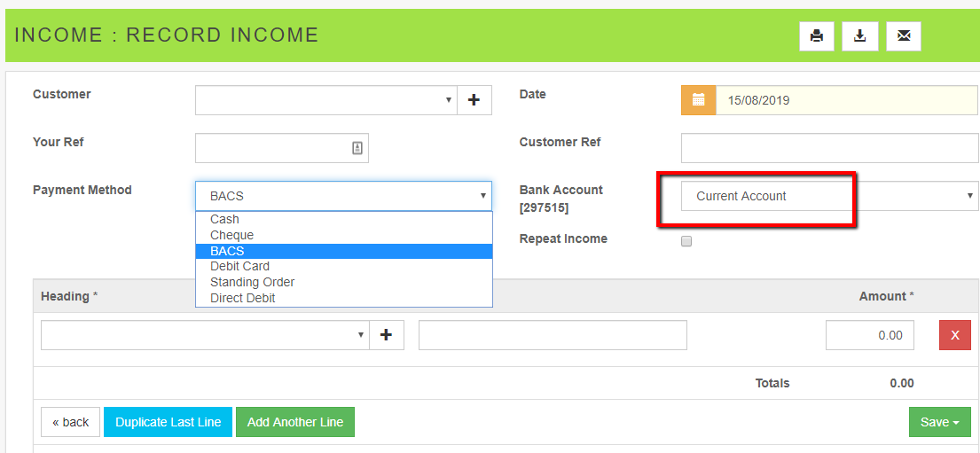980x453 pixels.
Task: Expand the Save button options
Action: click(940, 422)
